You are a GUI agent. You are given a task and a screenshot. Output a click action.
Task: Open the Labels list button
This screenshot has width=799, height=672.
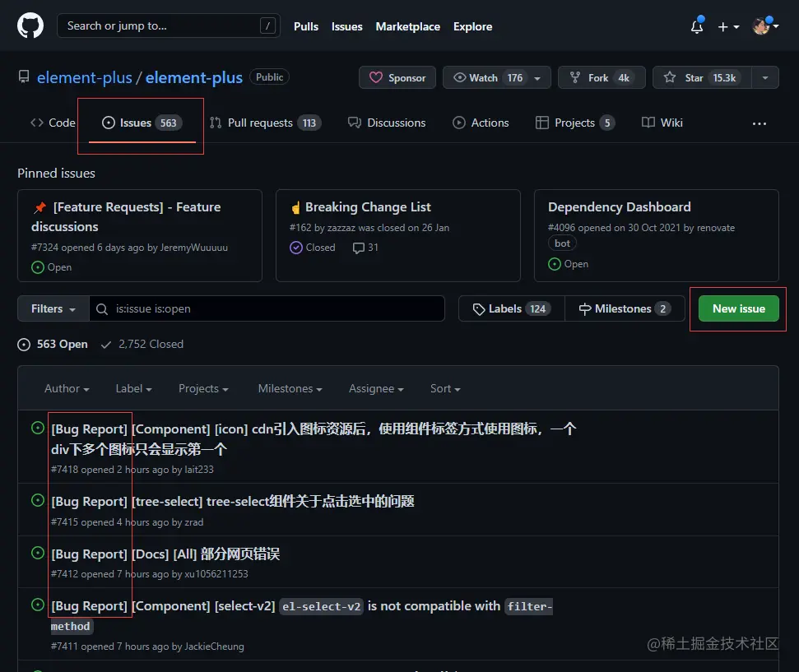click(512, 308)
